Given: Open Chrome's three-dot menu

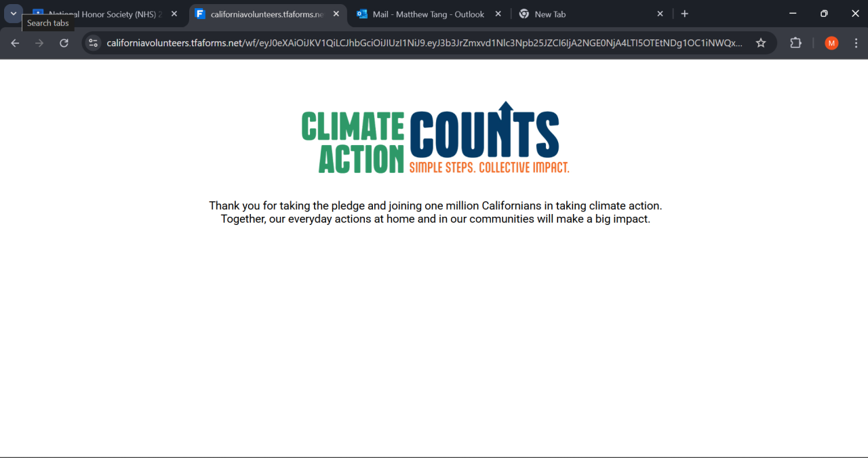Looking at the screenshot, I should click(x=856, y=43).
